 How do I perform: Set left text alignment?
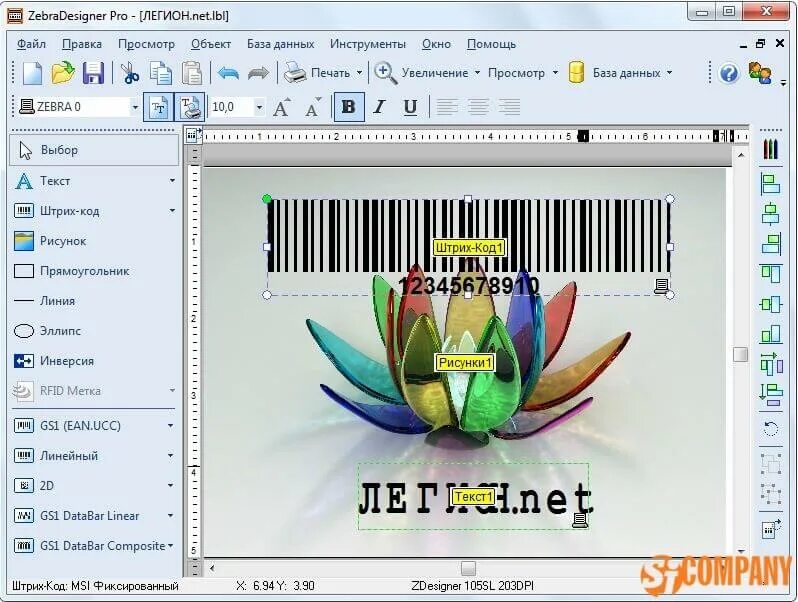[447, 107]
